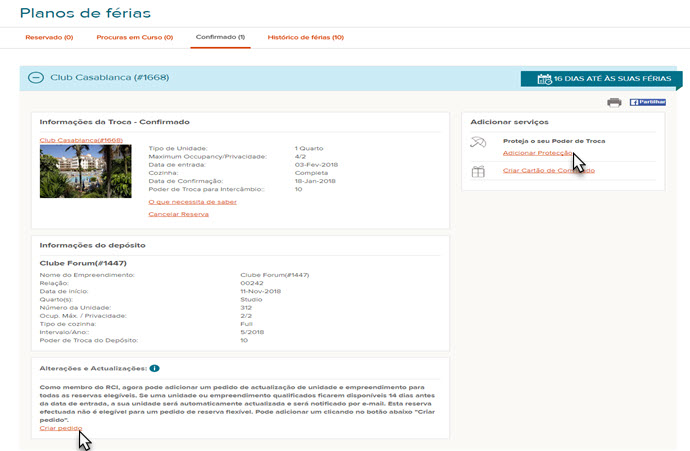This screenshot has height=451, width=690.
Task: Select the unit number 312
Action: [x=246, y=308]
